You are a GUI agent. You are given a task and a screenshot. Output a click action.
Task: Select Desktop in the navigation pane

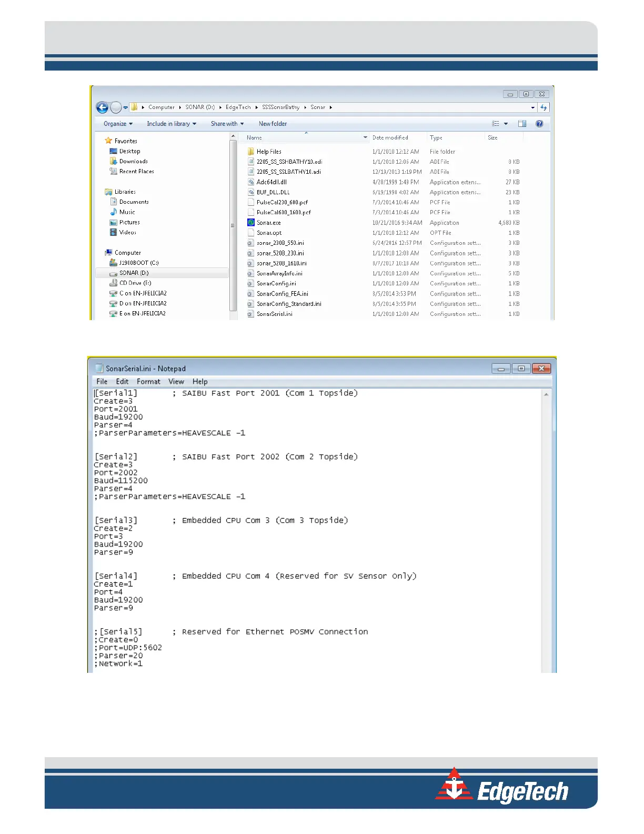pyautogui.click(x=129, y=151)
